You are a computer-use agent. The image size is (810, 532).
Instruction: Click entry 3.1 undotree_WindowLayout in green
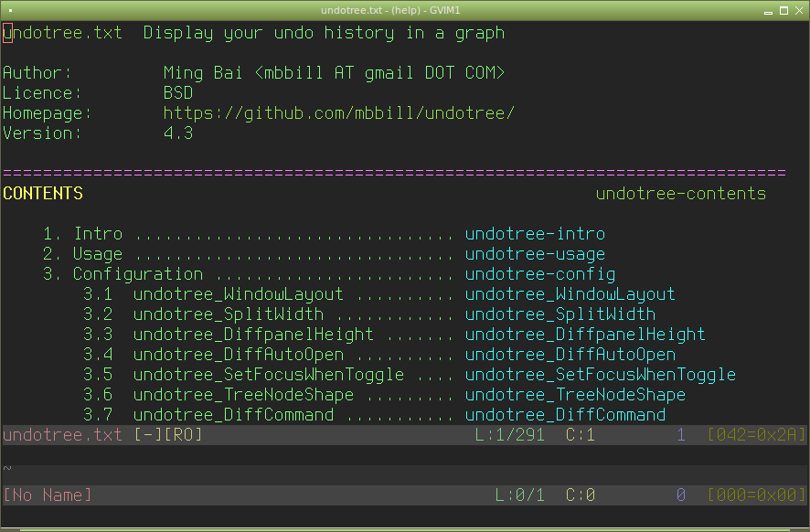(x=213, y=294)
